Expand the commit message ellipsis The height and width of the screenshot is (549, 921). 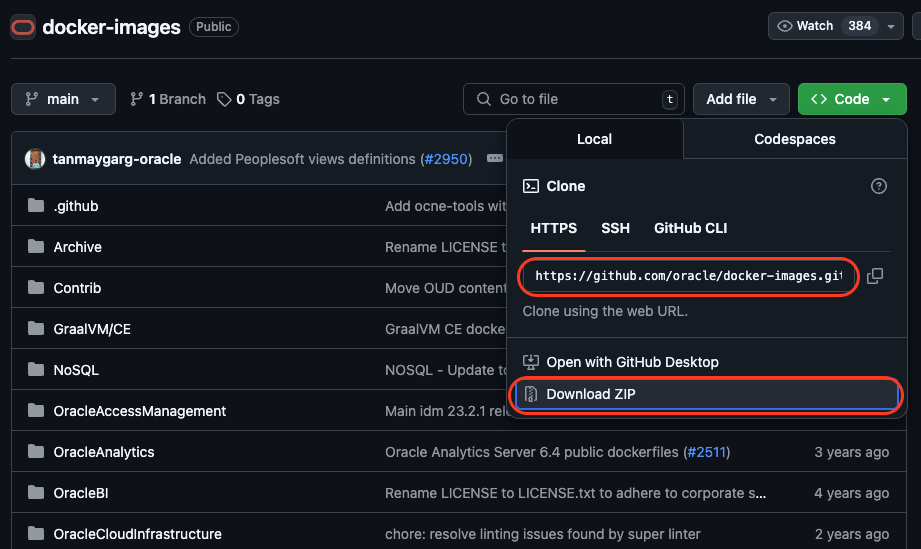(x=495, y=159)
